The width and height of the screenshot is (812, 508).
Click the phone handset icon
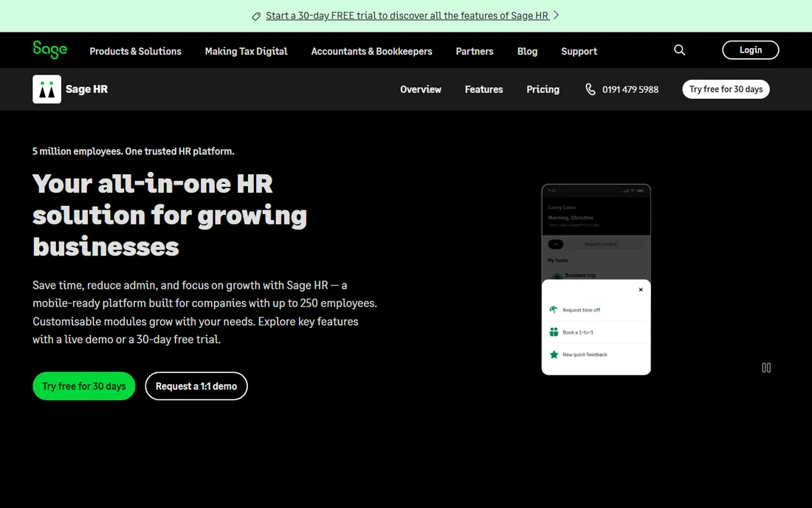[591, 89]
